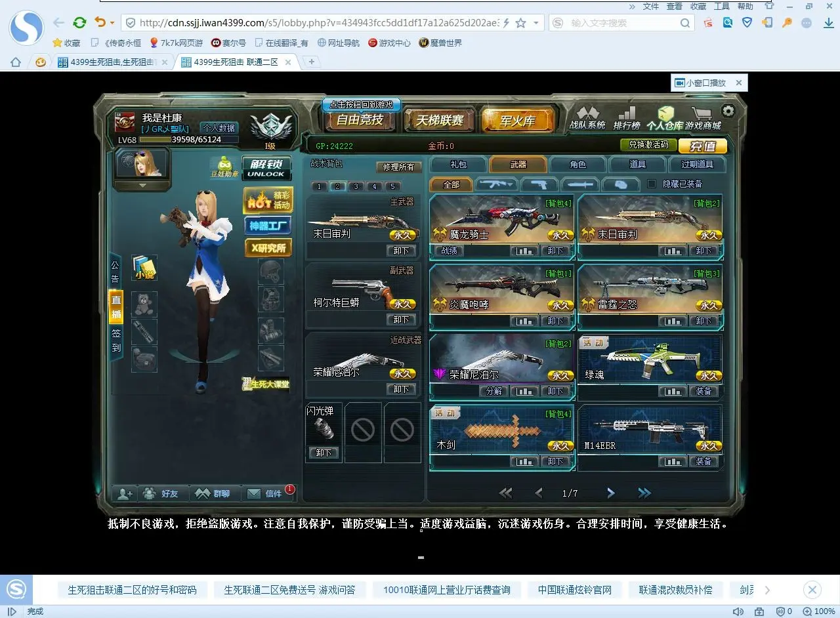The height and width of the screenshot is (618, 840).
Task: Filter by rifle weapon type icon
Action: [496, 184]
